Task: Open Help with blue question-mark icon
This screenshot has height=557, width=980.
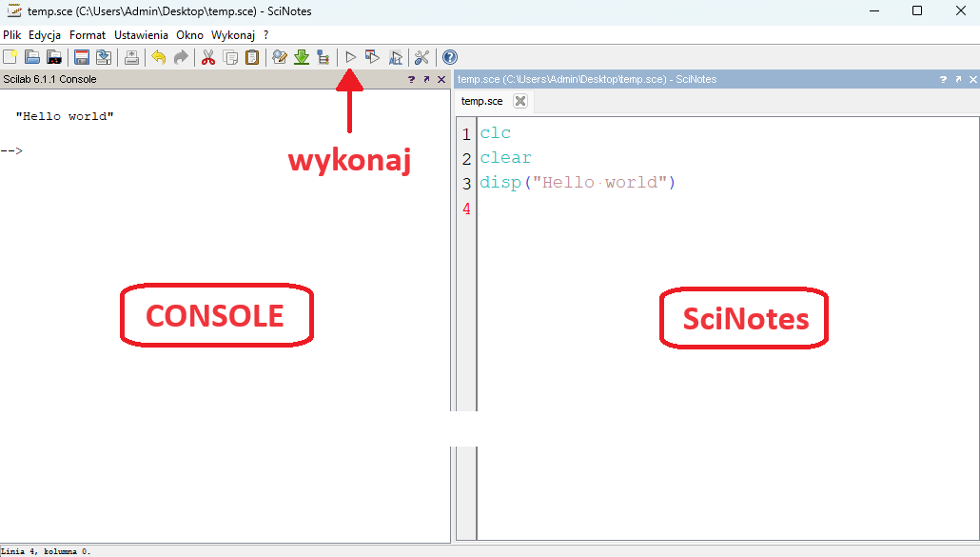Action: [450, 57]
